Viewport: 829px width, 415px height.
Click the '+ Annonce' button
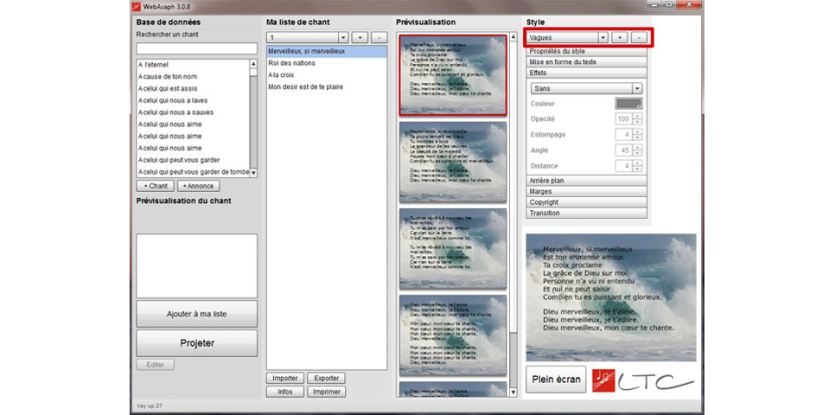click(198, 186)
